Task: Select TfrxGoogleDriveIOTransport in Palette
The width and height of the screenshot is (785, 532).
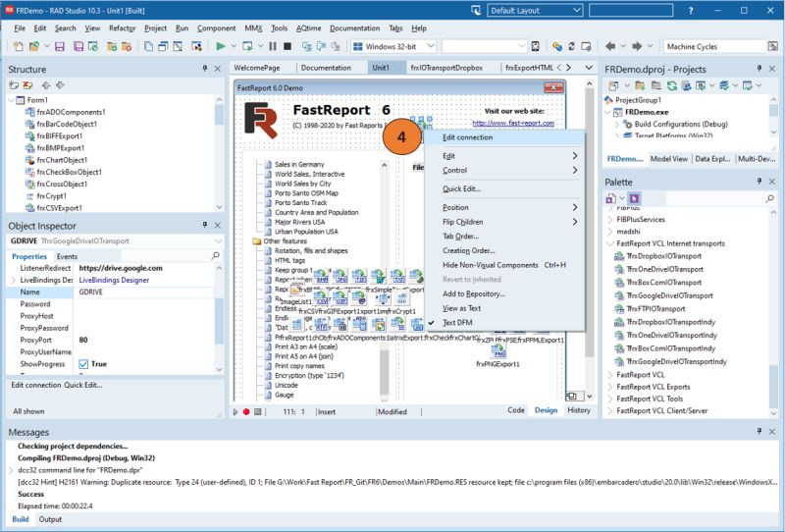Action: point(670,295)
